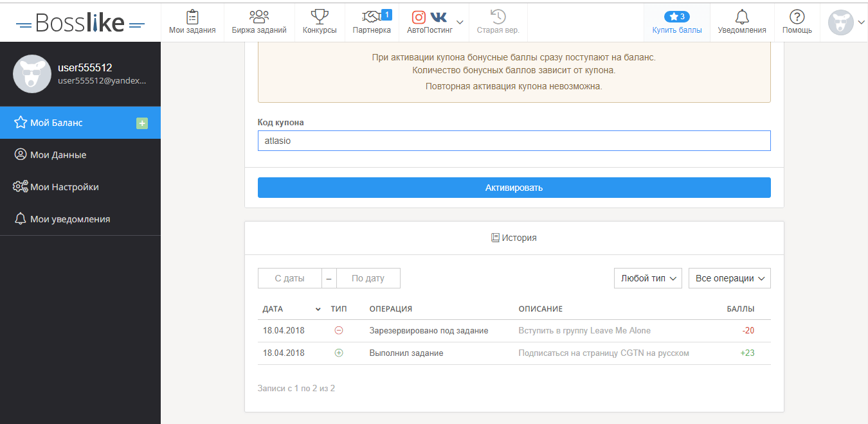Screen dimensions: 868x424
Task: Click the С даты date field
Action: [289, 278]
